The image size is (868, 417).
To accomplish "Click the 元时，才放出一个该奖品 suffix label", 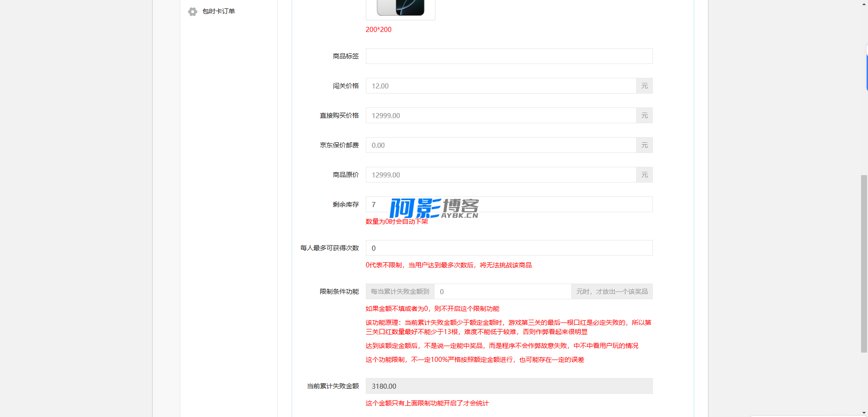I will [x=612, y=291].
